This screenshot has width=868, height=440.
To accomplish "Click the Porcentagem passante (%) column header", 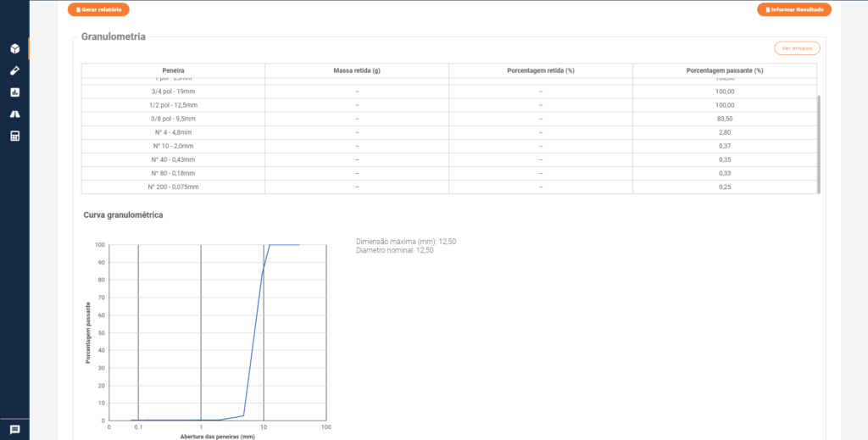I will 725,70.
